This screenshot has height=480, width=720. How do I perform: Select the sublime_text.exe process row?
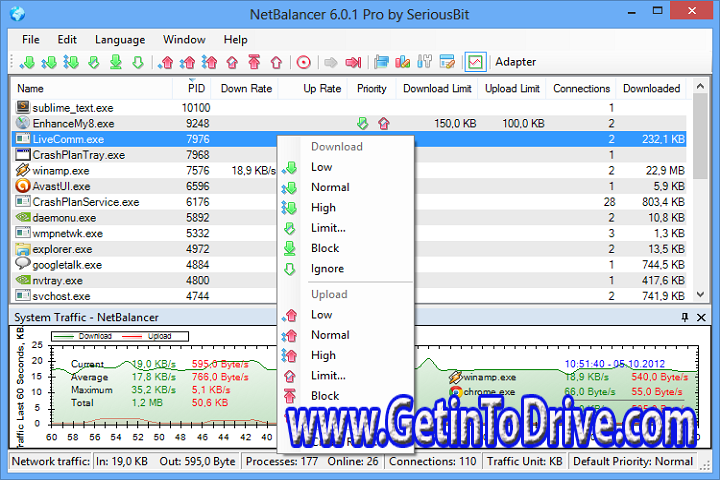click(x=349, y=108)
